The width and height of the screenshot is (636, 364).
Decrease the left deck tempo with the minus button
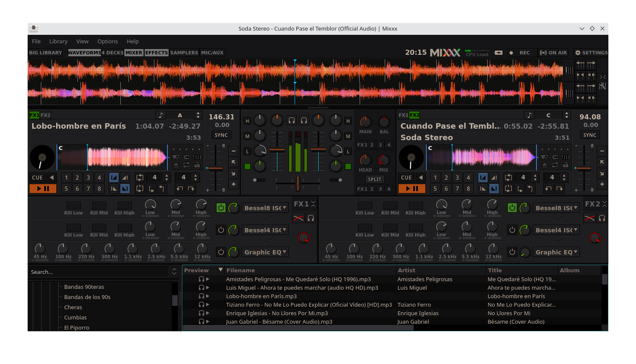pos(233,151)
